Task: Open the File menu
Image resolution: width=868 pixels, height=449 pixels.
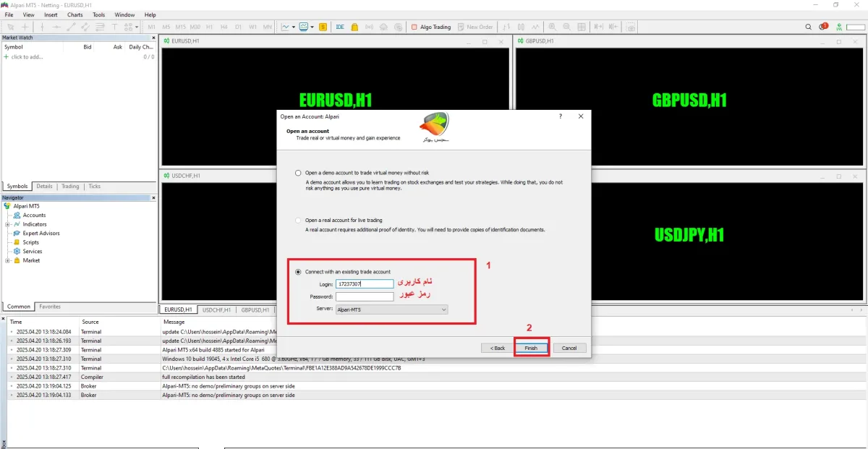Action: (9, 14)
